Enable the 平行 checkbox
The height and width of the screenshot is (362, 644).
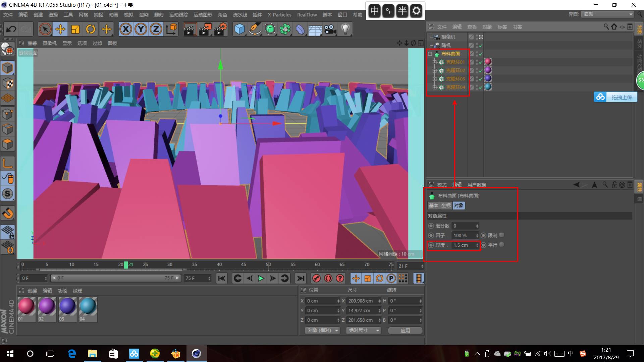(x=502, y=245)
